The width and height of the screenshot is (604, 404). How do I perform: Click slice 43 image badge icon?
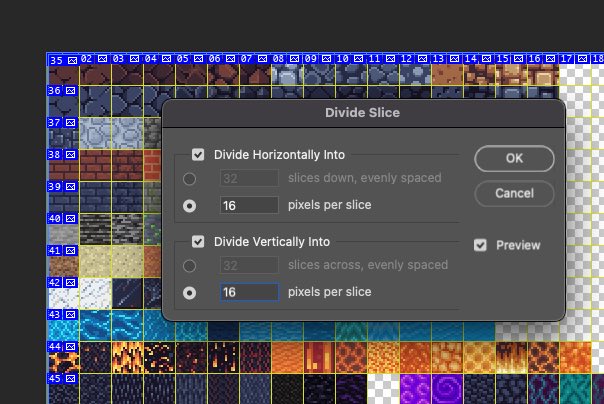point(70,314)
